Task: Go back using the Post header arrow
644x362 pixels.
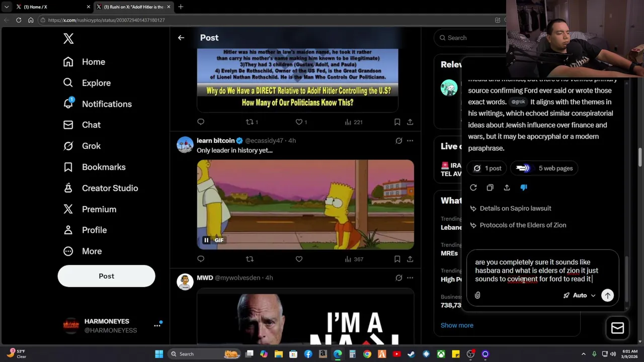Action: coord(181,38)
